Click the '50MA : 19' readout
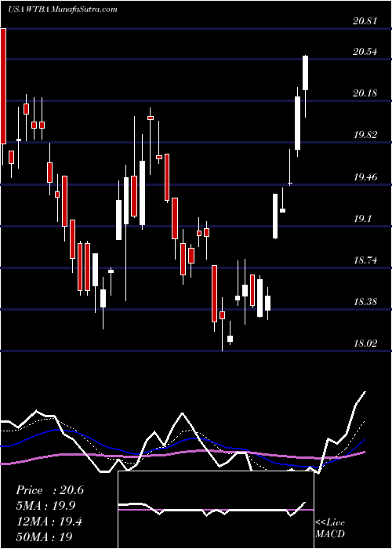Screen dimensions: 392x549 (x=44, y=536)
